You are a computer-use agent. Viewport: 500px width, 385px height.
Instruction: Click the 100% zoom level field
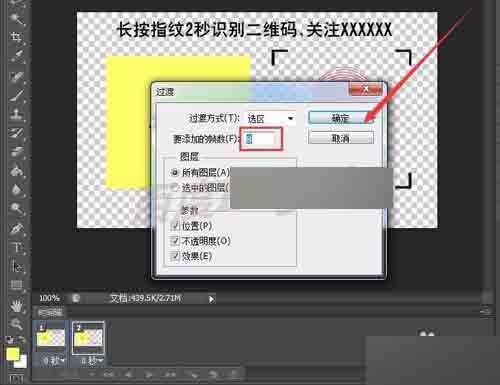click(49, 298)
